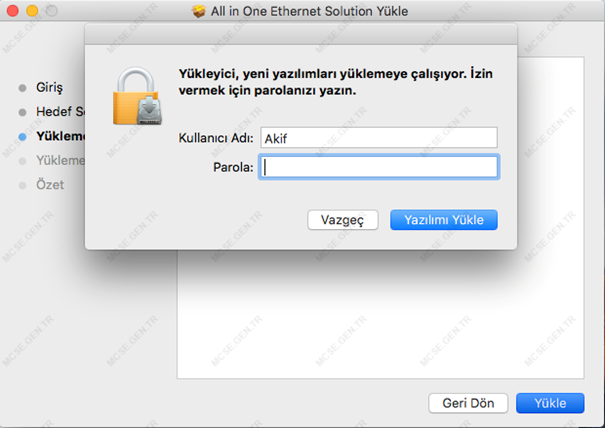
Task: Go back using Geri Dön button
Action: click(468, 403)
